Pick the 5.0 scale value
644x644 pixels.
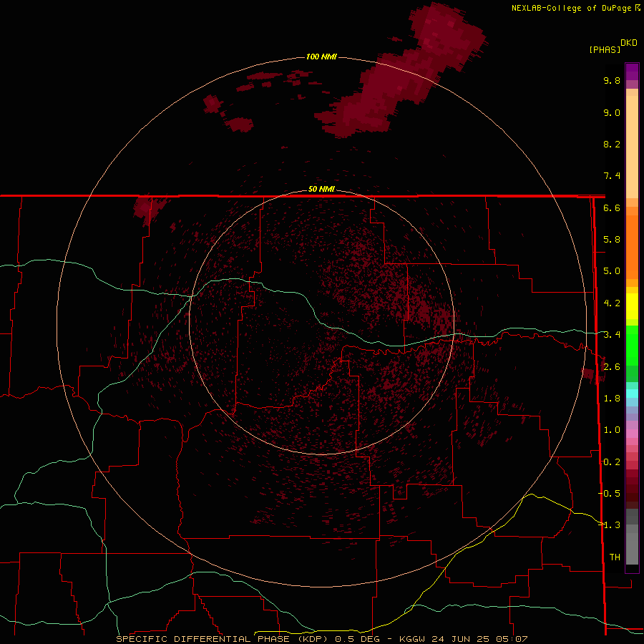coord(612,271)
